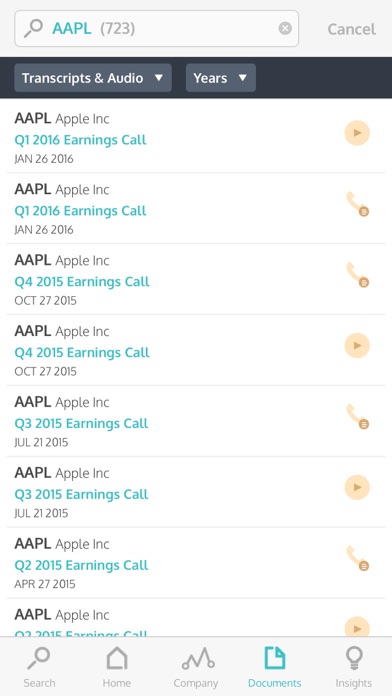Expand the Years filter dropdown

(x=221, y=78)
